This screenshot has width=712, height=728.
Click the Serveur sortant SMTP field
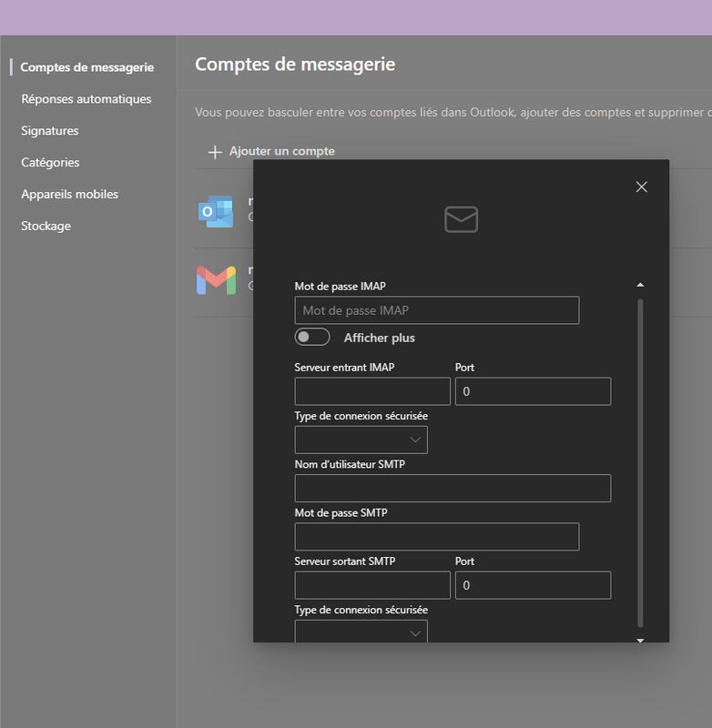[372, 585]
